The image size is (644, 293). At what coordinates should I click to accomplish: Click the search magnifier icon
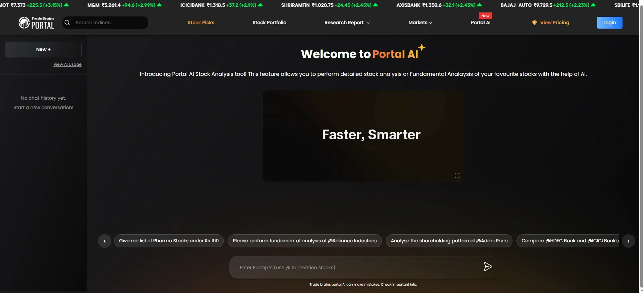tap(67, 22)
